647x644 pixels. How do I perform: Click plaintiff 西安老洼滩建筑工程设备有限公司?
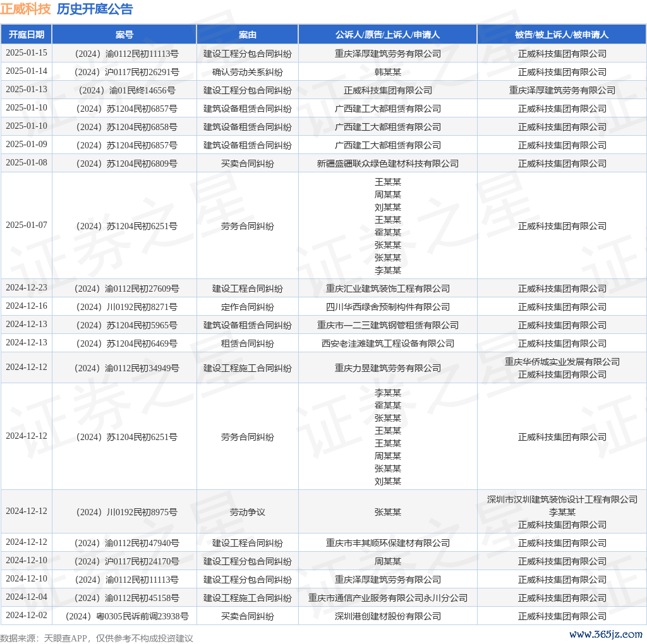[x=388, y=343]
